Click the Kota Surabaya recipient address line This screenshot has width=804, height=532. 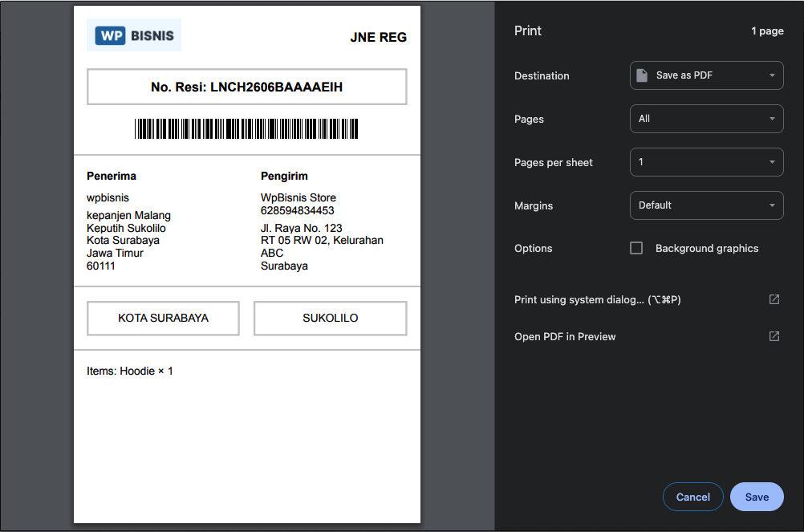point(123,241)
